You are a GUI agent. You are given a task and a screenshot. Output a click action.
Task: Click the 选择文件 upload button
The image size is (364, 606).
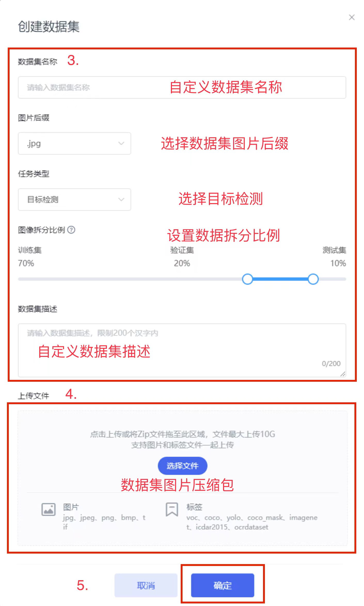click(x=183, y=466)
